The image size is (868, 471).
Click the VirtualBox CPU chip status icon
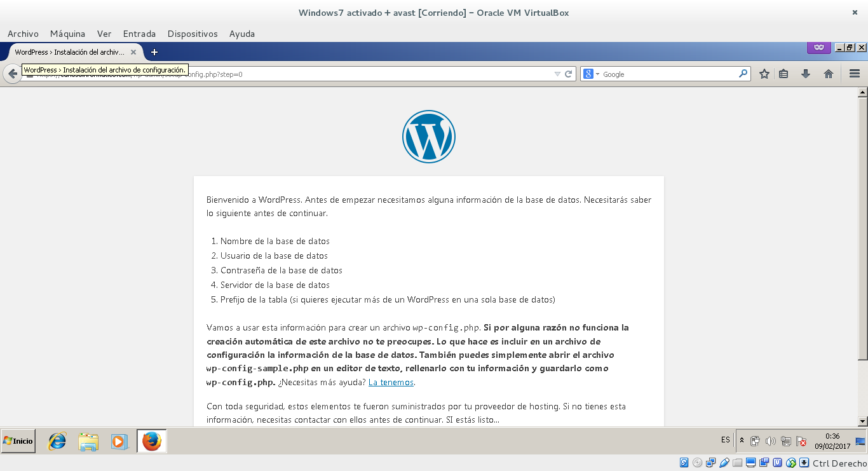(778, 463)
